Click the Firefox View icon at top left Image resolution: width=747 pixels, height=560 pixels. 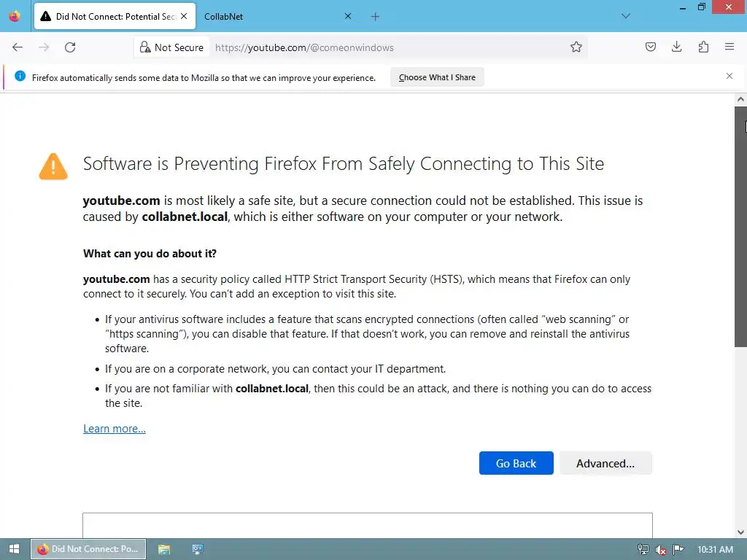click(15, 16)
